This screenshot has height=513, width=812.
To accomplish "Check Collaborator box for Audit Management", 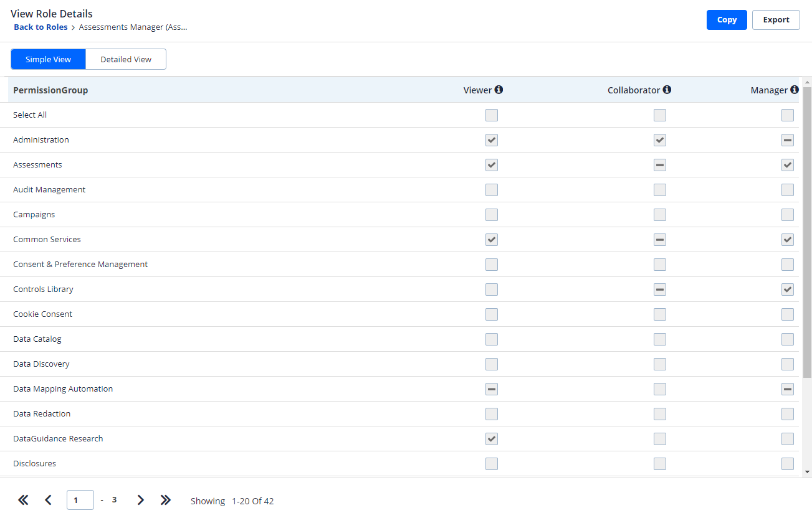I will click(x=660, y=190).
